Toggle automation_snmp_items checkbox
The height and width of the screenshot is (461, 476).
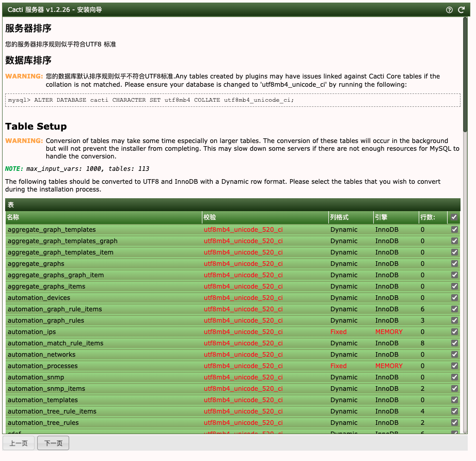click(x=454, y=388)
